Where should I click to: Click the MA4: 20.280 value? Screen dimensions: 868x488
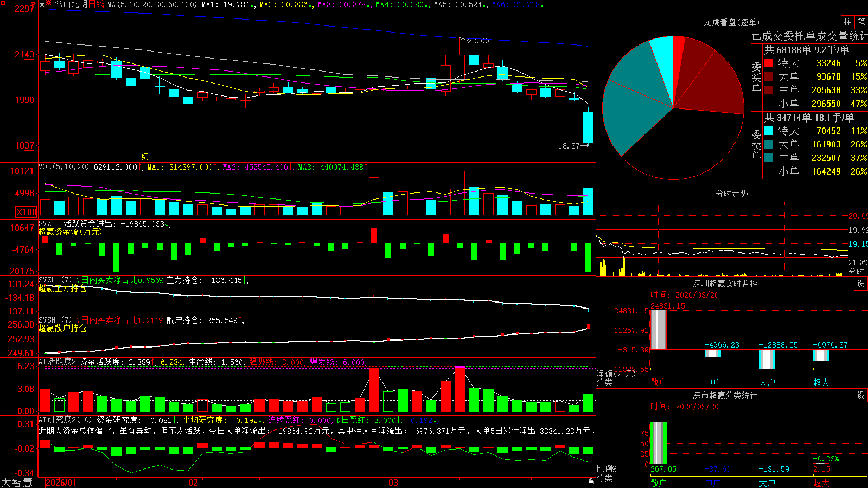[401, 4]
